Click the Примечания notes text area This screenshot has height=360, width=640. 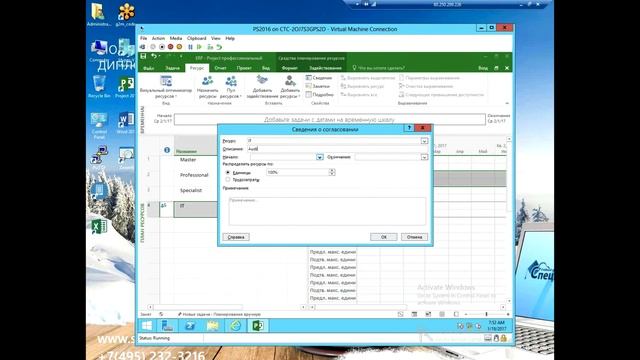click(x=327, y=211)
